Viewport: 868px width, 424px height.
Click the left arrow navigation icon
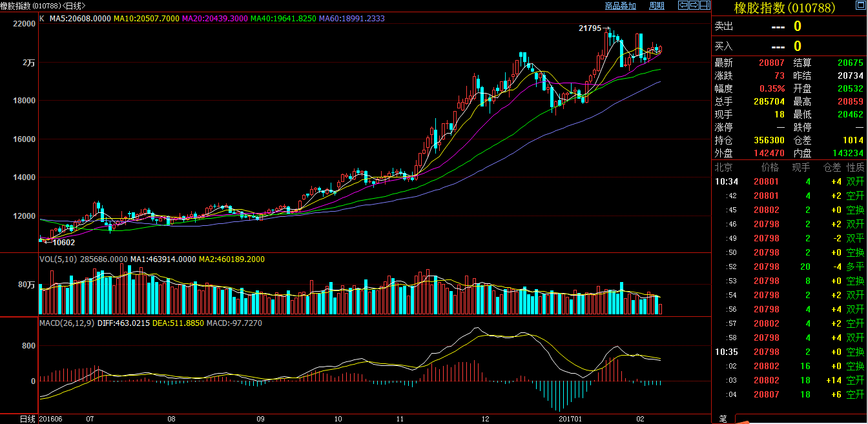[x=683, y=5]
